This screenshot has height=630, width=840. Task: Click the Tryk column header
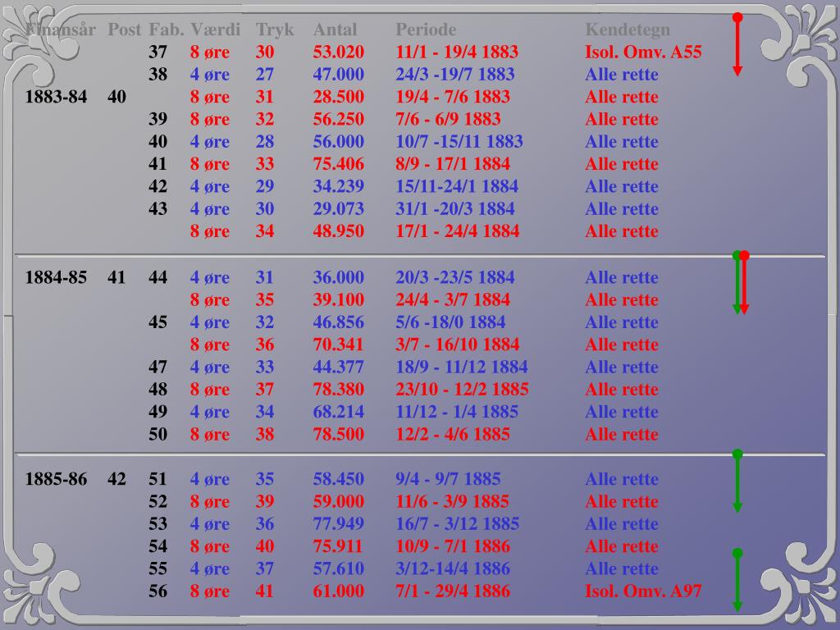[275, 30]
